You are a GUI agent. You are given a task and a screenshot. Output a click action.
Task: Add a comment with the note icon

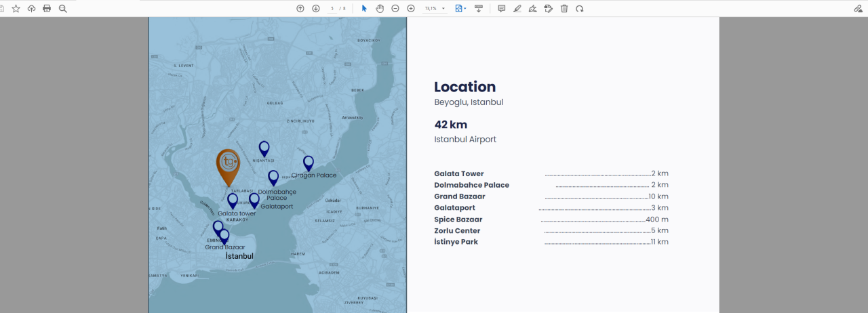click(x=502, y=8)
